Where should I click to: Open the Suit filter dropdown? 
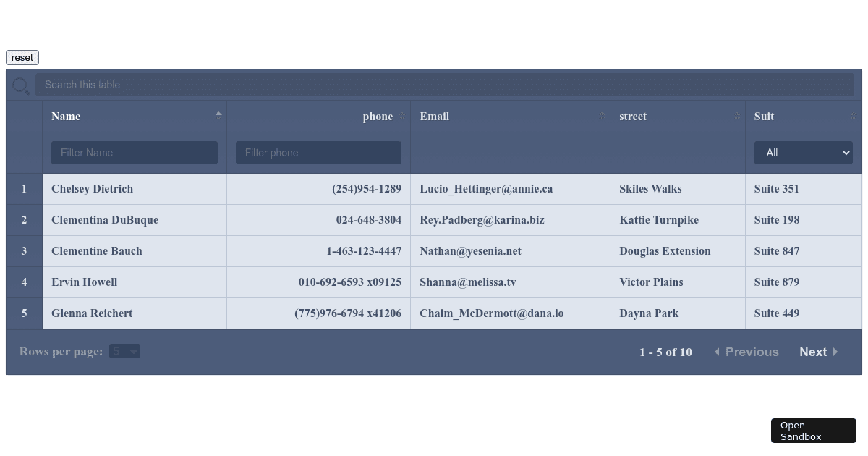point(803,153)
